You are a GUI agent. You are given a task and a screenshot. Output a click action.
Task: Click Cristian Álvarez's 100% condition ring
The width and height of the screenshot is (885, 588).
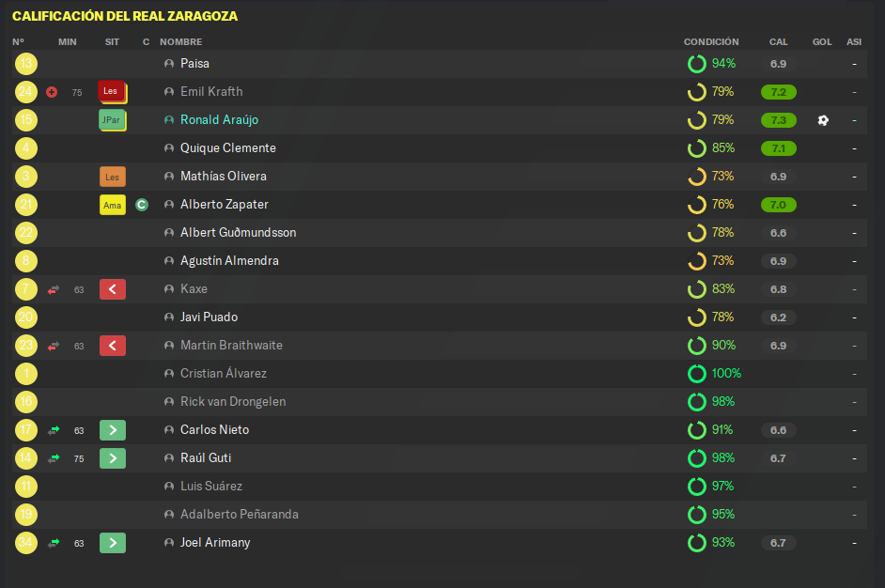[x=696, y=374]
